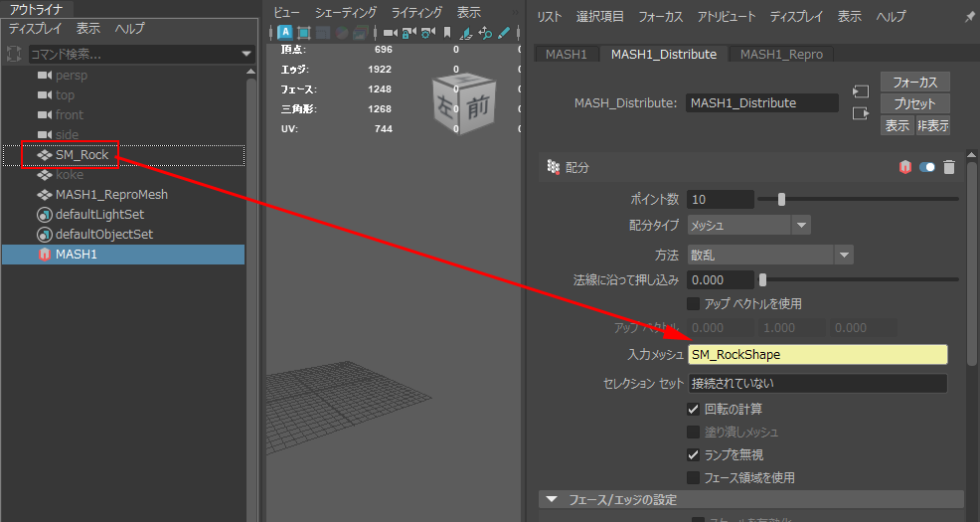Click the プリセット button
This screenshot has height=522, width=980.
[914, 103]
